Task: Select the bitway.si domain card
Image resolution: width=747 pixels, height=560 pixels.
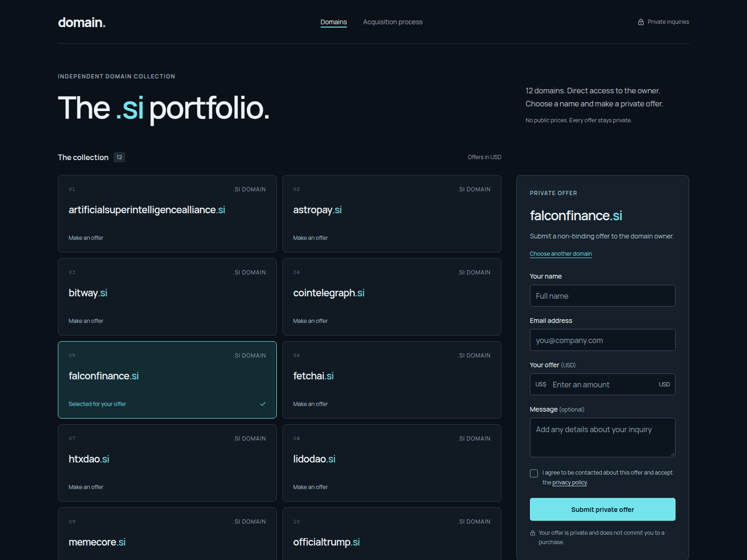Action: point(167,297)
